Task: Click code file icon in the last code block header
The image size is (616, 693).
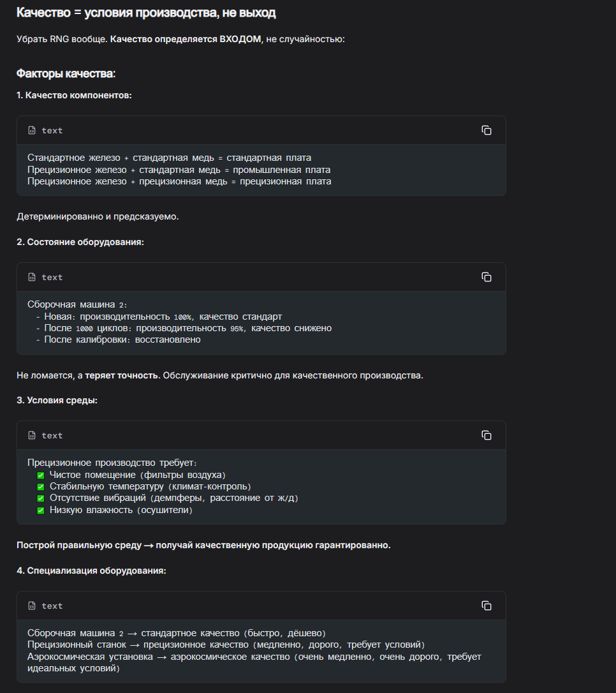Action: tap(32, 606)
